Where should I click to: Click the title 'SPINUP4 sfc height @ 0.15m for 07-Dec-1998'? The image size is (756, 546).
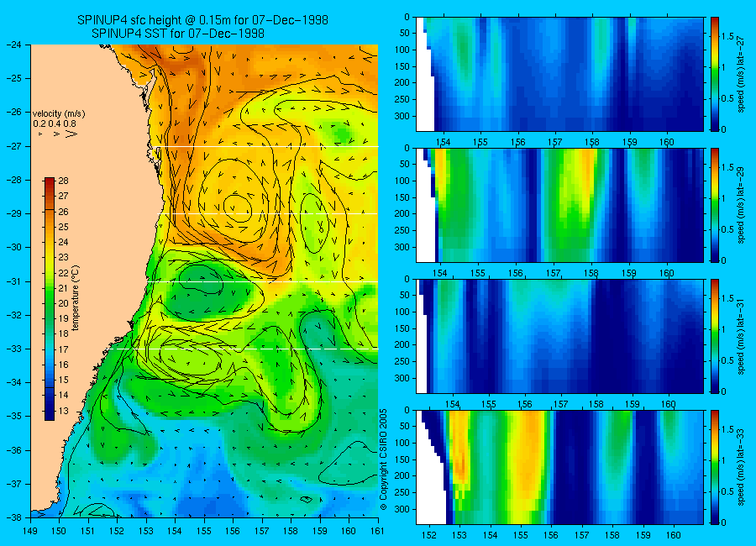point(202,20)
